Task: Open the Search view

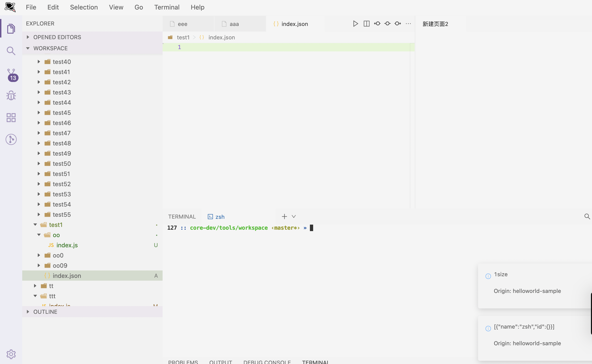Action: coord(11,51)
